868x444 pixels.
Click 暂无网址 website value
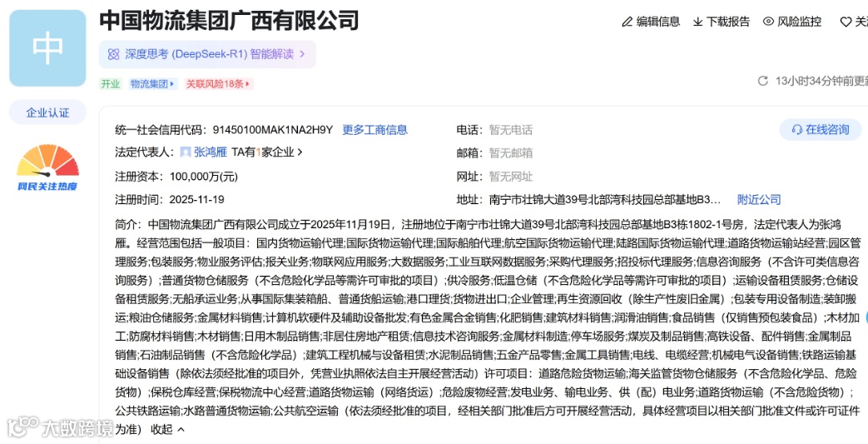click(510, 177)
